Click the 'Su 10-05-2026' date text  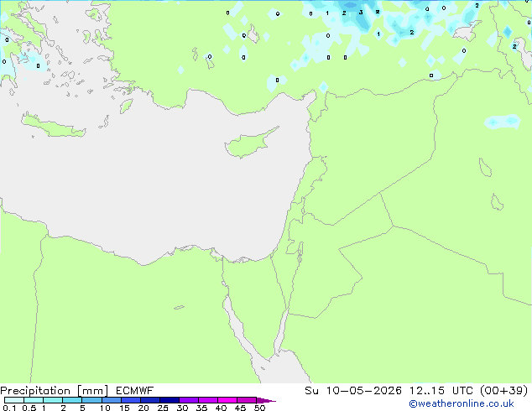pyautogui.click(x=353, y=391)
